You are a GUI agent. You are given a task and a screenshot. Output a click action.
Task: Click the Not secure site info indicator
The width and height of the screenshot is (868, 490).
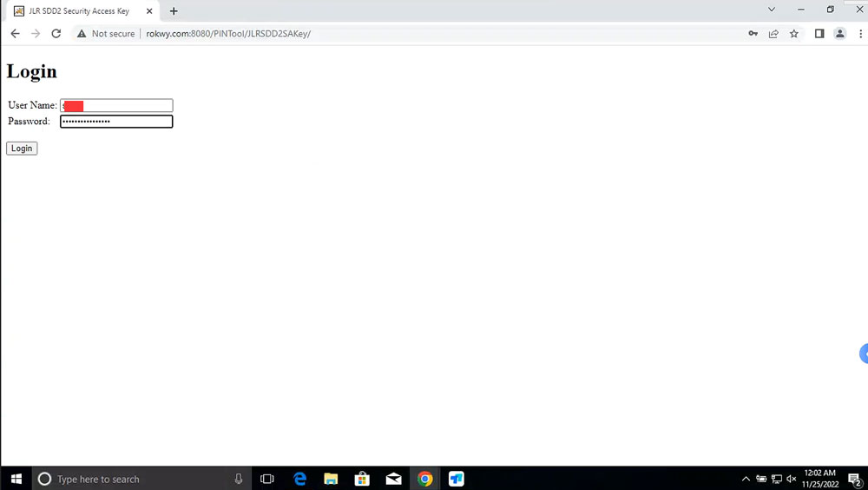pos(106,34)
